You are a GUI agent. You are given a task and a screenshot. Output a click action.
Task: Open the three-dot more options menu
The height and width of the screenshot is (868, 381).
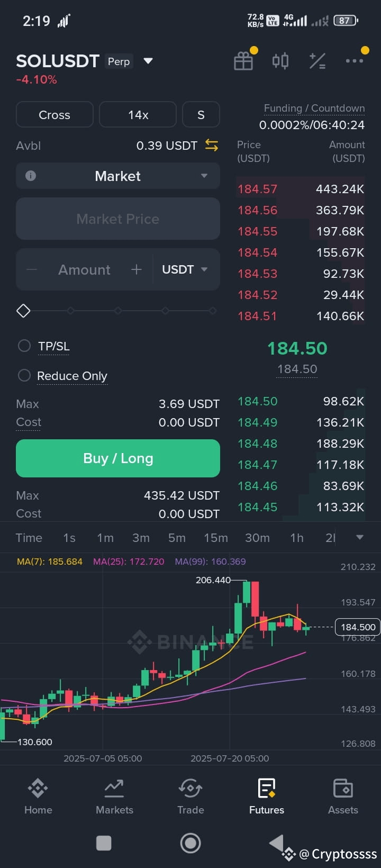[x=355, y=61]
